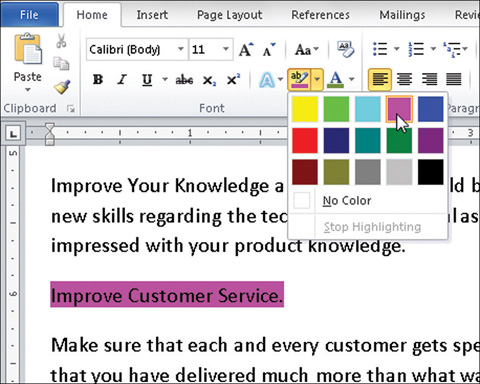Switch to the Insert tab

pyautogui.click(x=152, y=15)
